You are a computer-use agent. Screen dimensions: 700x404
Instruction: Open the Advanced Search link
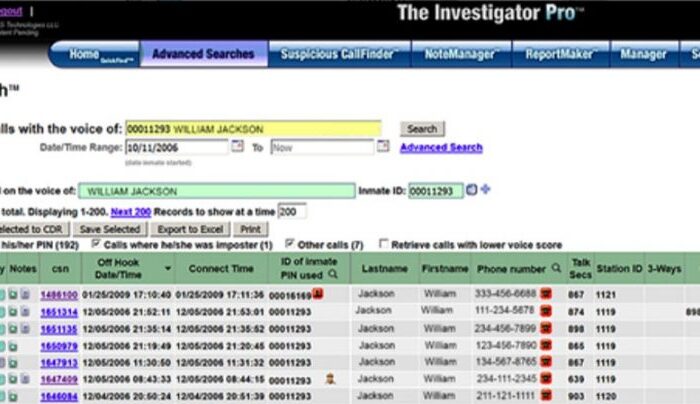point(441,147)
